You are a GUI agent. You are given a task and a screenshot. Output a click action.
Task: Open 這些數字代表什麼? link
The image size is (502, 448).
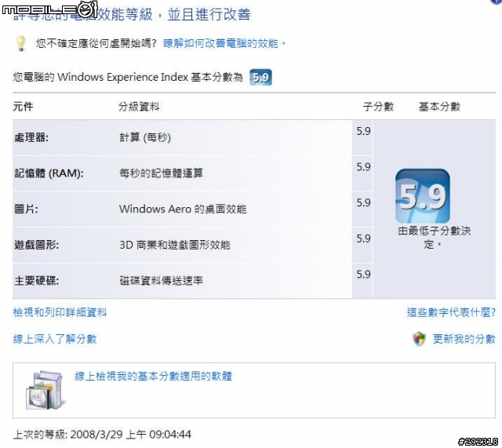click(451, 312)
